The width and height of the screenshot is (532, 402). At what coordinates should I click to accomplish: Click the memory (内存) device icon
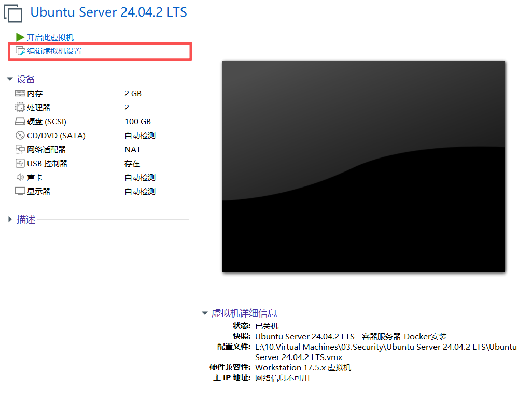(20, 93)
